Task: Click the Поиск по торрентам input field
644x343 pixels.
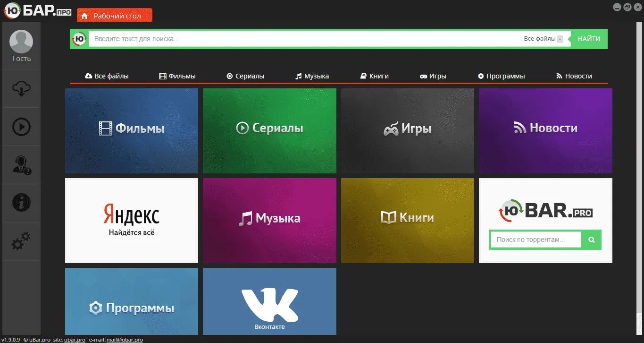Action: pyautogui.click(x=535, y=240)
